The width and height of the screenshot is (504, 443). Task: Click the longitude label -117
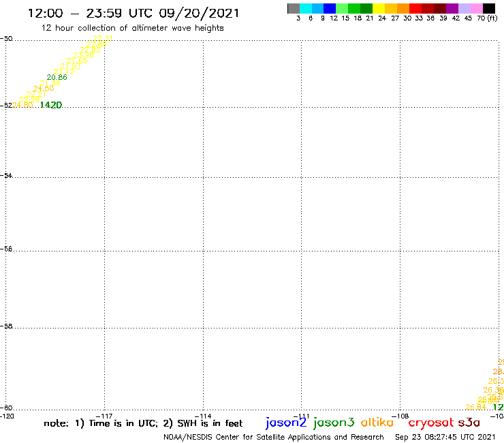click(104, 416)
